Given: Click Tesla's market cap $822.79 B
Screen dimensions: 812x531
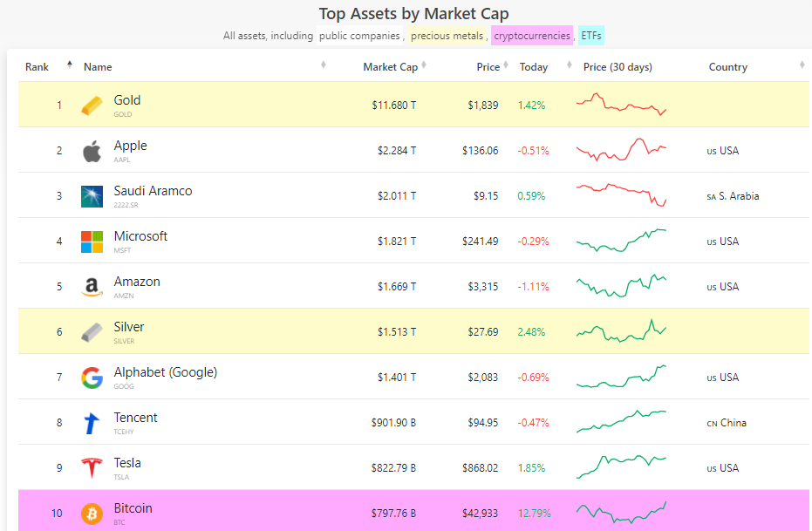Looking at the screenshot, I should click(x=393, y=468).
